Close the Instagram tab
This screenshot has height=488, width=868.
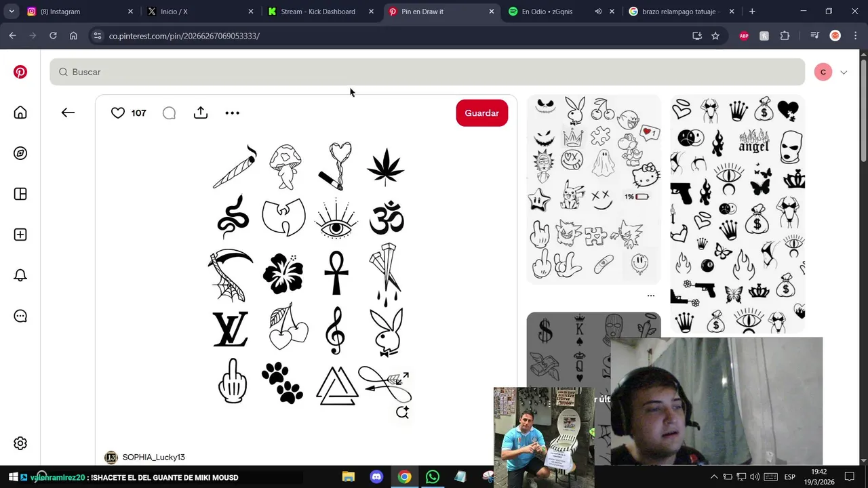[130, 12]
